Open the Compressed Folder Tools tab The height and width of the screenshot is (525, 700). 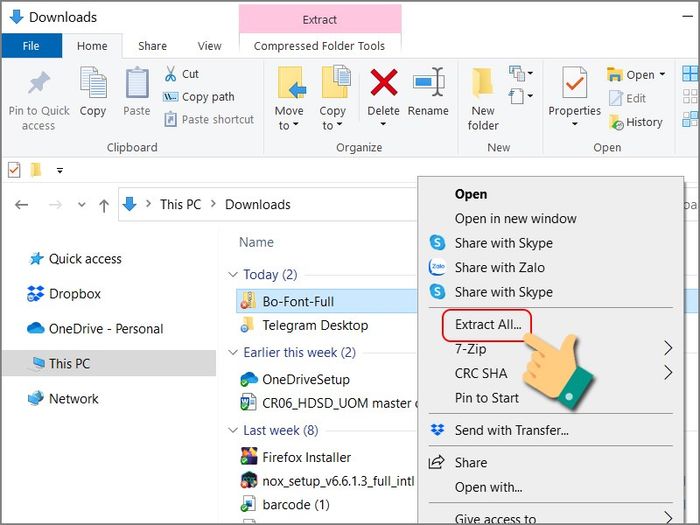click(x=319, y=46)
